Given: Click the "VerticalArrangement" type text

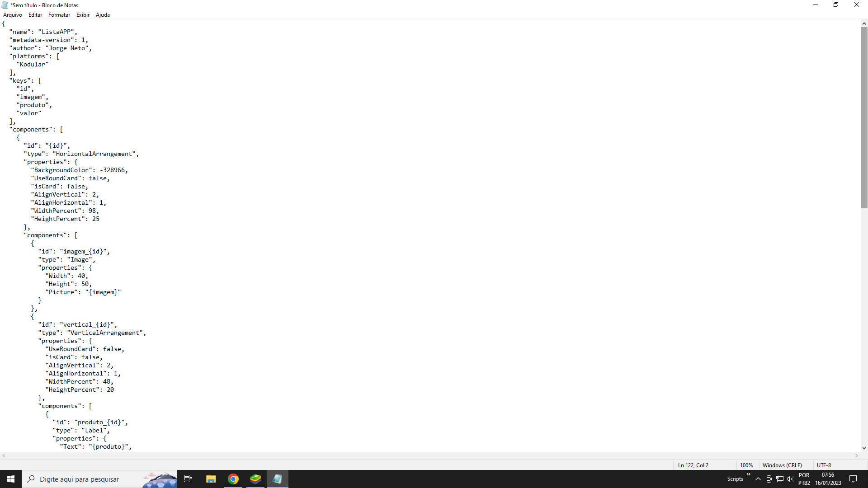Looking at the screenshot, I should point(105,333).
